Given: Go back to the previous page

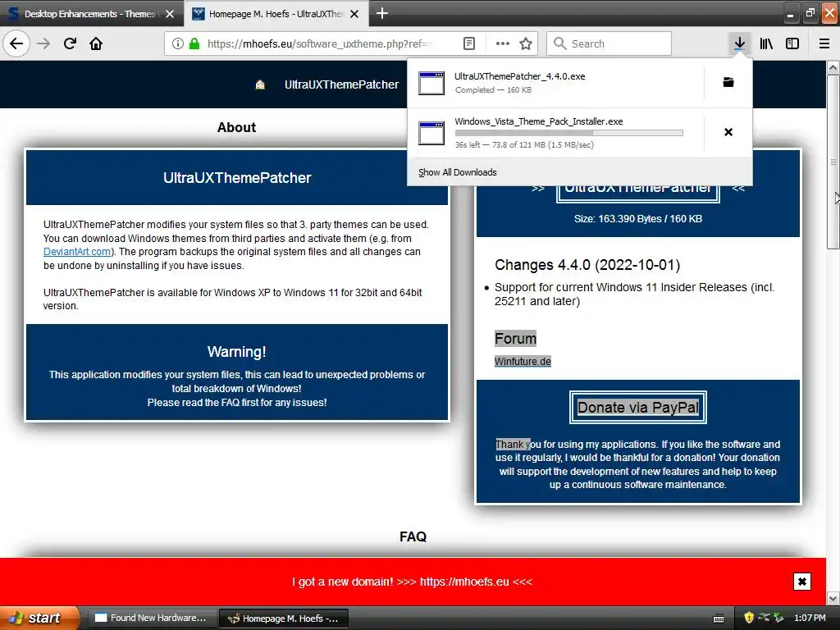Looking at the screenshot, I should coord(16,43).
